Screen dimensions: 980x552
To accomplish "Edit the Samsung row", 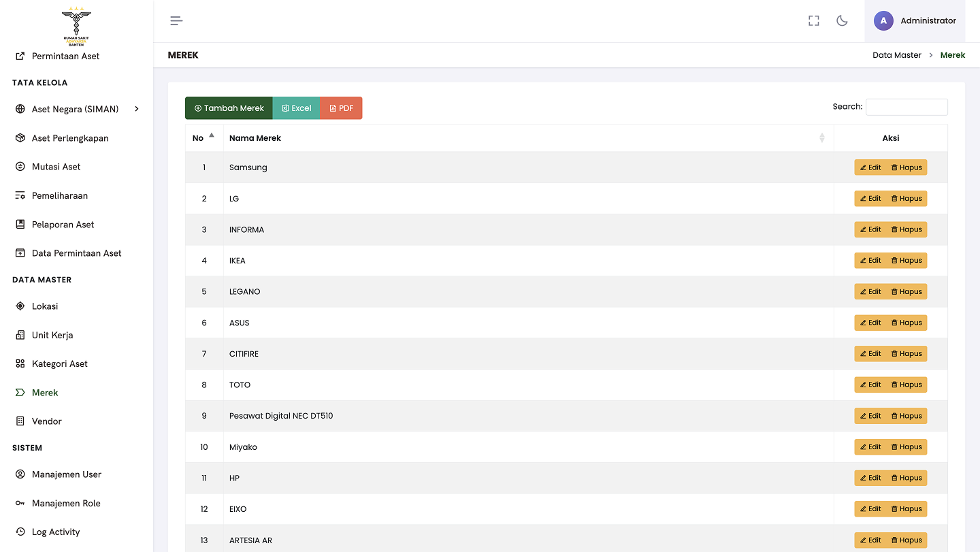I will [870, 167].
